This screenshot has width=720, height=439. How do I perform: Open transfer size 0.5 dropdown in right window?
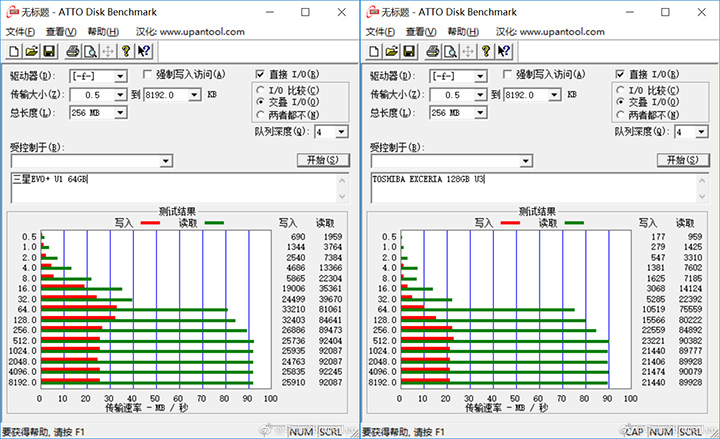(x=480, y=95)
